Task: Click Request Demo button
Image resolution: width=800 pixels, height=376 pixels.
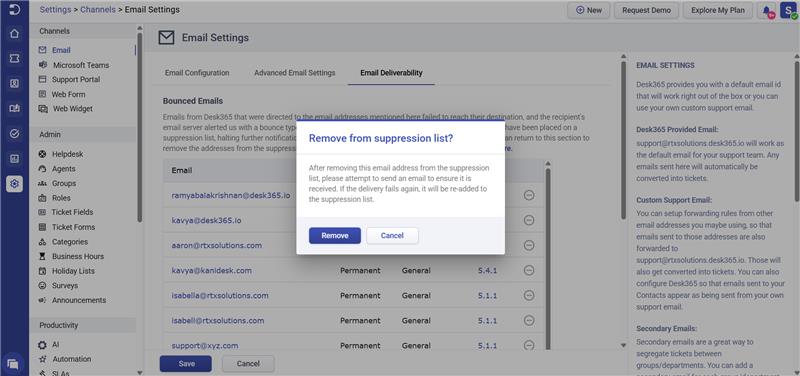Action: tap(646, 10)
